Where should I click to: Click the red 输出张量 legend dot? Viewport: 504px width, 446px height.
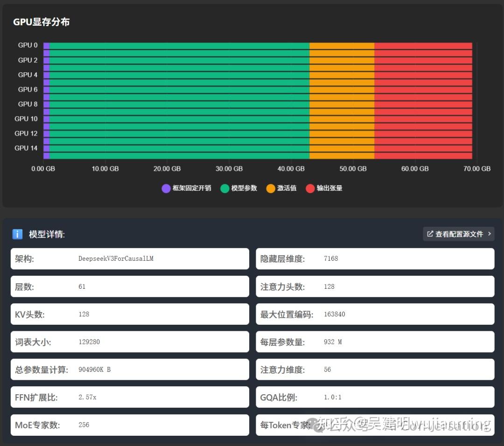coord(309,188)
